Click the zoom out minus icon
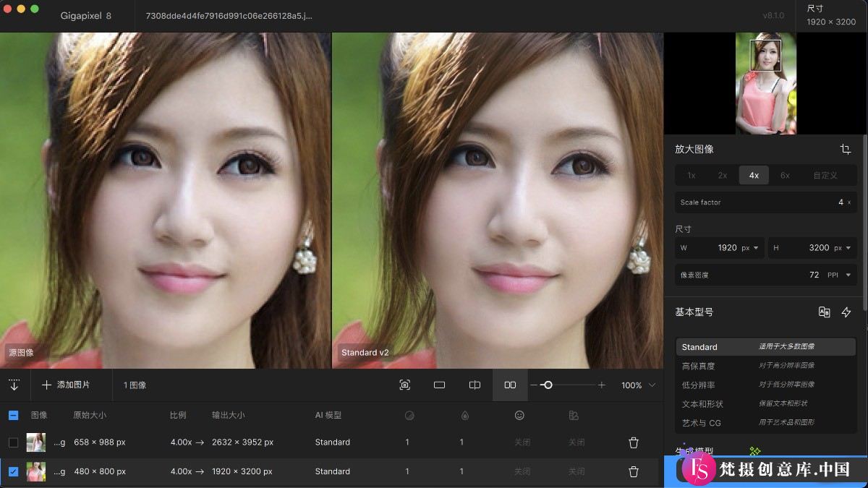The width and height of the screenshot is (868, 488). [534, 385]
